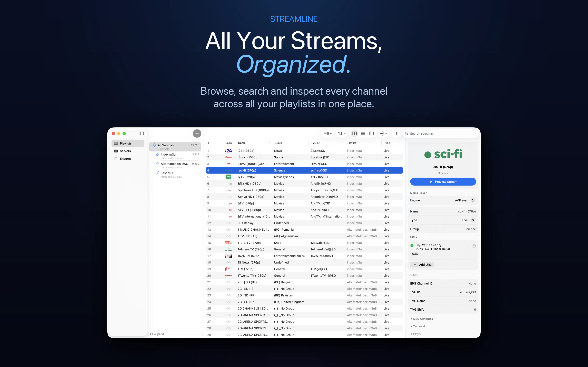Viewport: 588px width, 367px height.
Task: Open the add stream source menu
Action: coord(328,133)
